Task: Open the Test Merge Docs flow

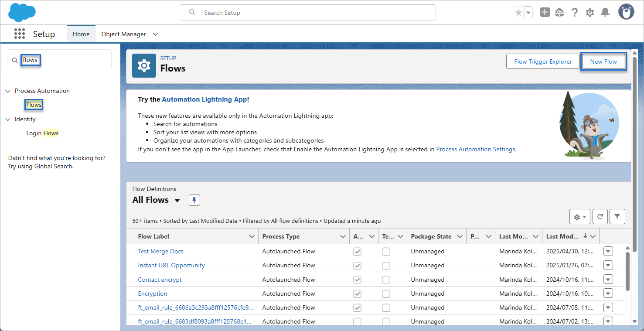Action: [160, 251]
